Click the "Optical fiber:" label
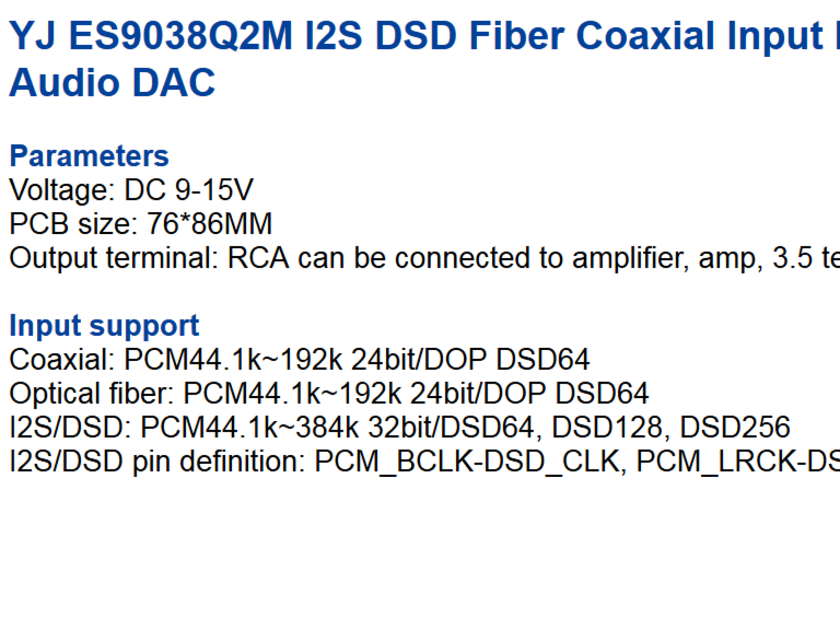 [x=91, y=393]
